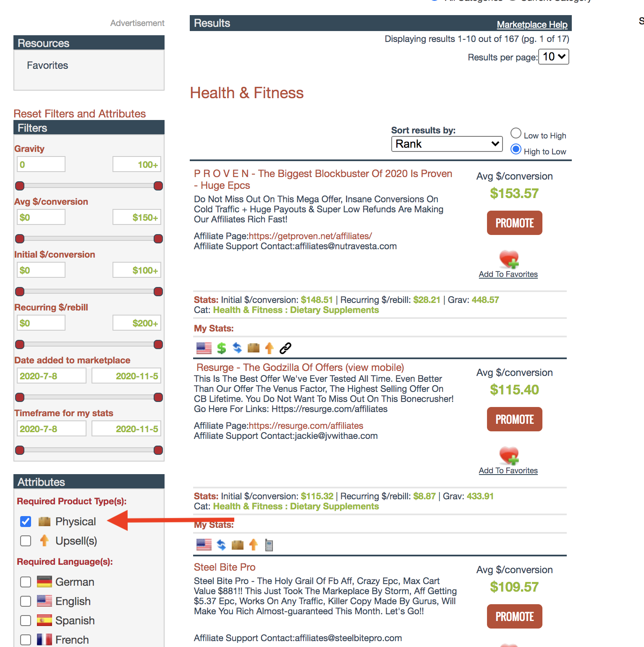The height and width of the screenshot is (647, 644).
Task: Click blue recurring icon under Resurge stats
Action: point(221,545)
